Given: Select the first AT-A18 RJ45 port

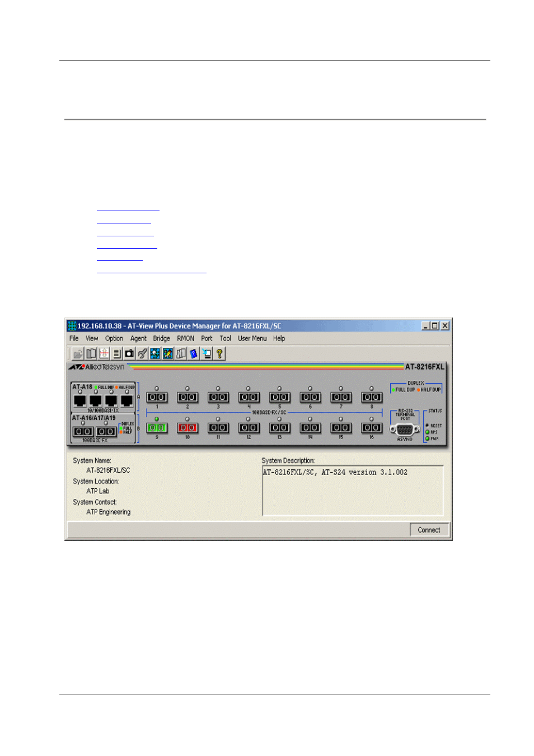Looking at the screenshot, I should (80, 400).
